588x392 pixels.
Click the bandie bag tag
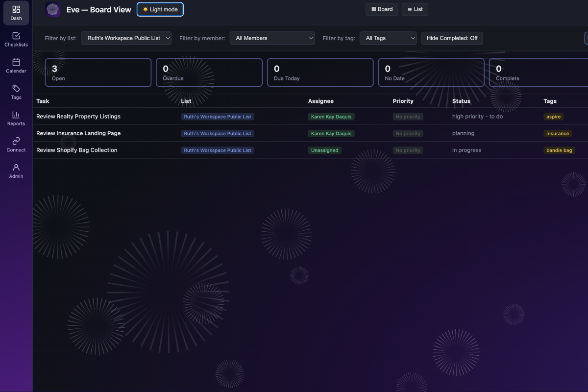(559, 150)
